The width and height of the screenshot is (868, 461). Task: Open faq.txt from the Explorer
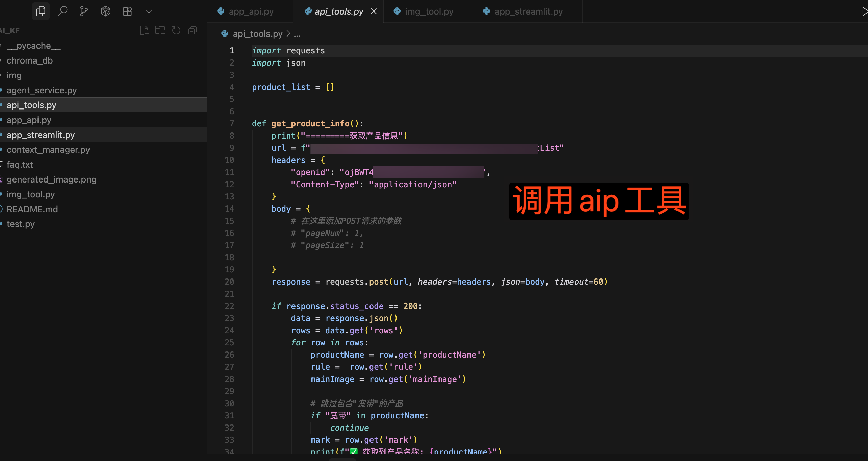coord(20,164)
